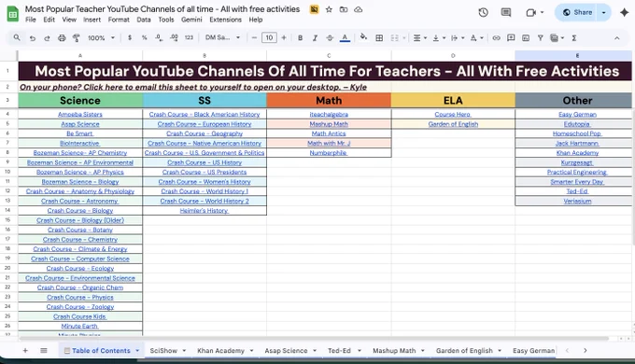Add a new sheet with plus

click(25, 350)
